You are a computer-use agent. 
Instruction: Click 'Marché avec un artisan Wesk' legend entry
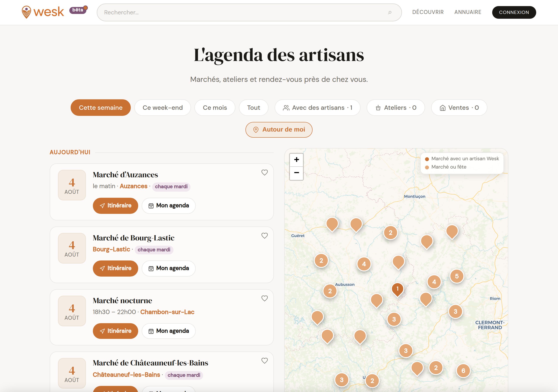pyautogui.click(x=462, y=159)
